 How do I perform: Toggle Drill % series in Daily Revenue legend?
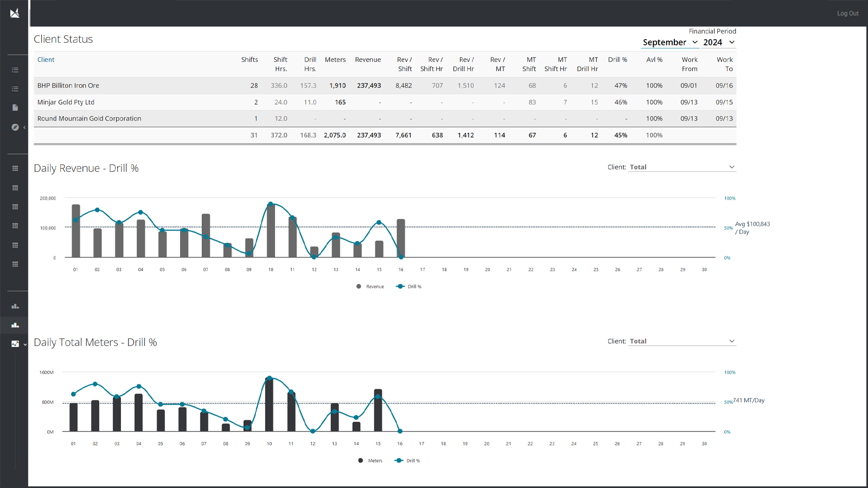tap(409, 287)
